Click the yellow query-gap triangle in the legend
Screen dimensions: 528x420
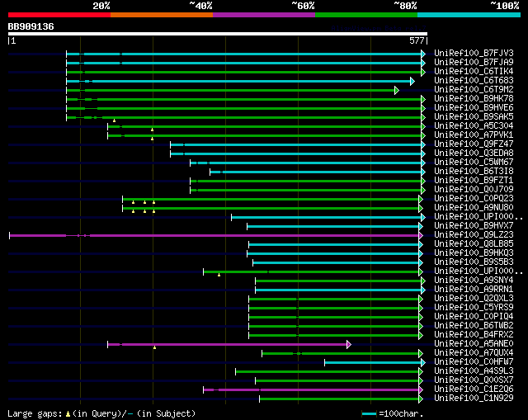tap(68, 413)
